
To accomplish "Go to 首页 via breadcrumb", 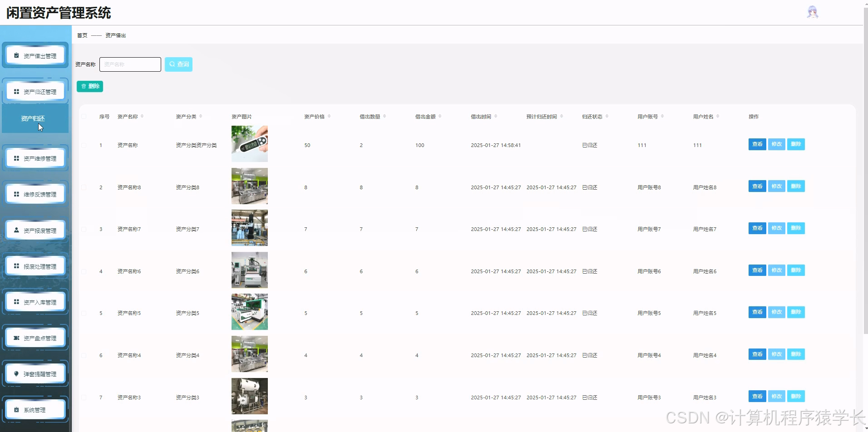I will [82, 35].
